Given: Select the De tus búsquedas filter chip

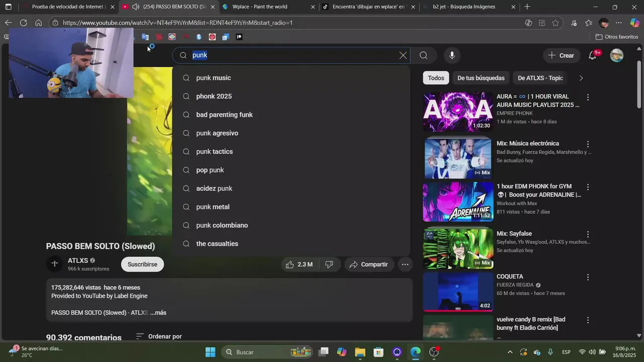Looking at the screenshot, I should coord(481,78).
